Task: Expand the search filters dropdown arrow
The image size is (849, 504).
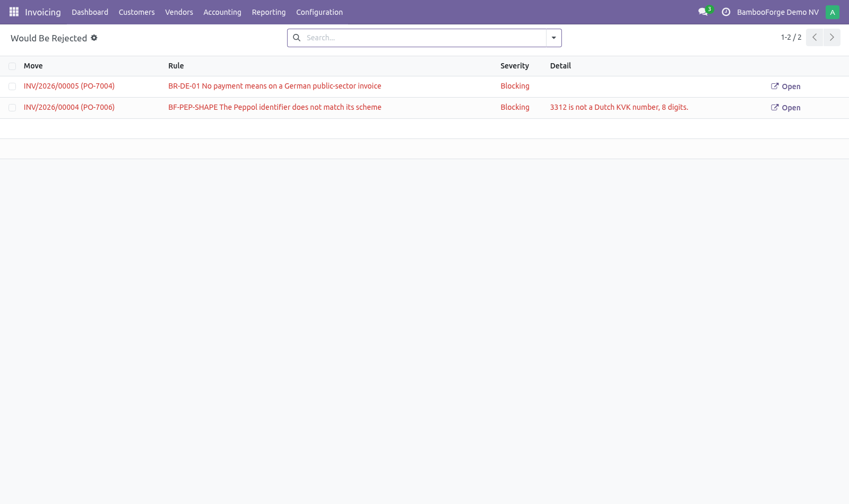Action: click(x=553, y=38)
